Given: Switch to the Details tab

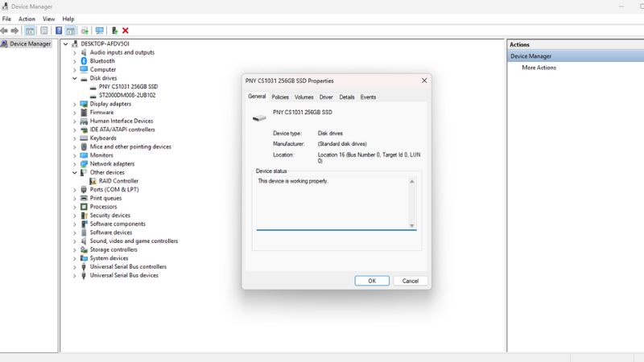Looking at the screenshot, I should click(347, 97).
